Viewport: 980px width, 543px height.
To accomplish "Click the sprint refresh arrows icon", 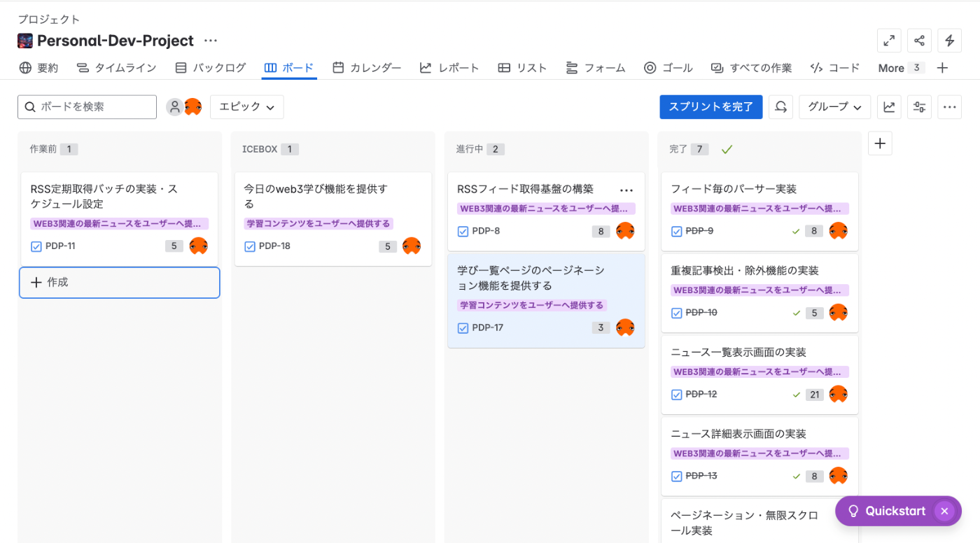I will point(780,107).
